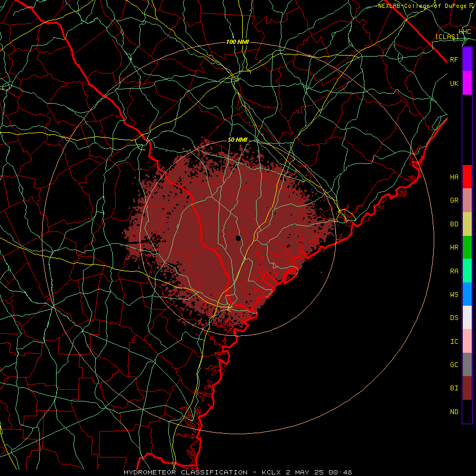Click the GC legend label
476x476 pixels.
pyautogui.click(x=454, y=365)
